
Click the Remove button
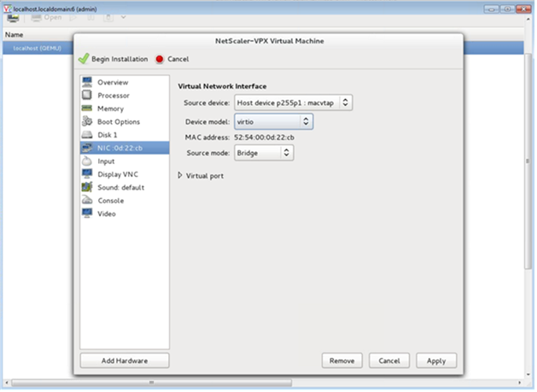[x=341, y=360]
